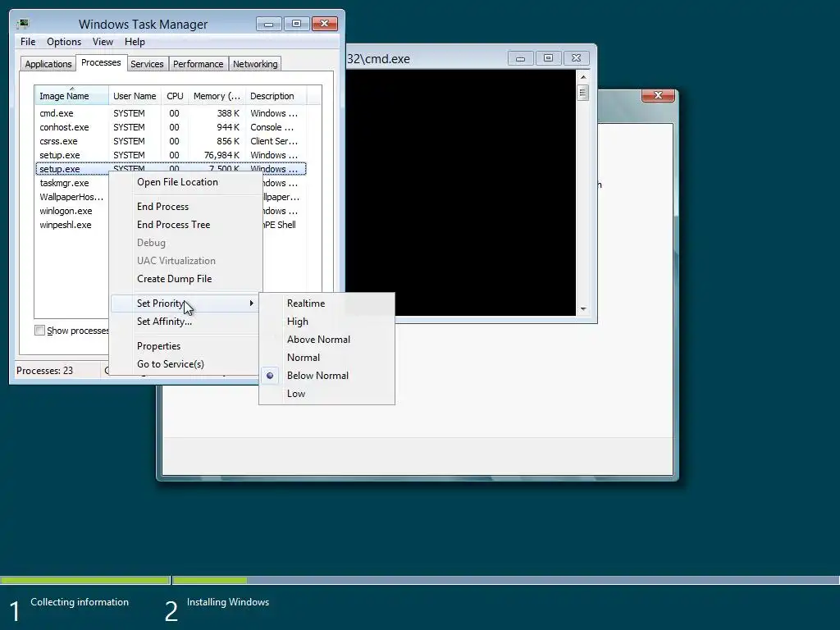Select the taskmgr.exe process row
The width and height of the screenshot is (840, 630).
pyautogui.click(x=72, y=183)
